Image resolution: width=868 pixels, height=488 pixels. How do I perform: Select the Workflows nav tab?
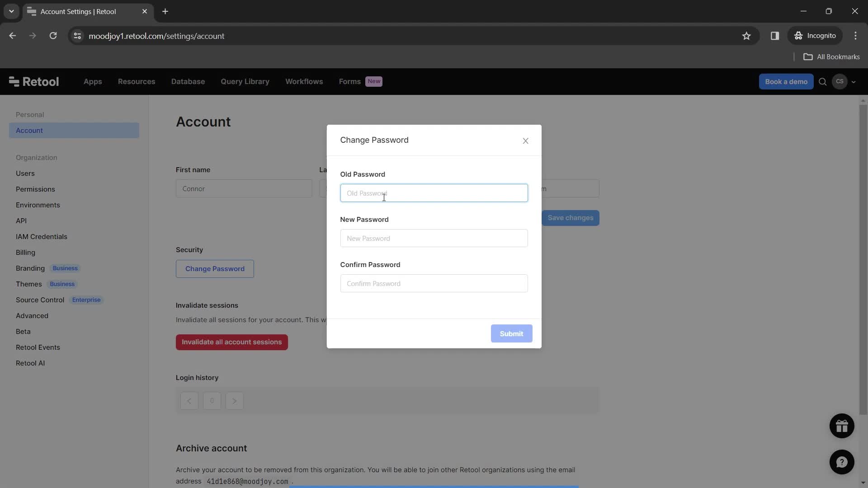coord(305,82)
